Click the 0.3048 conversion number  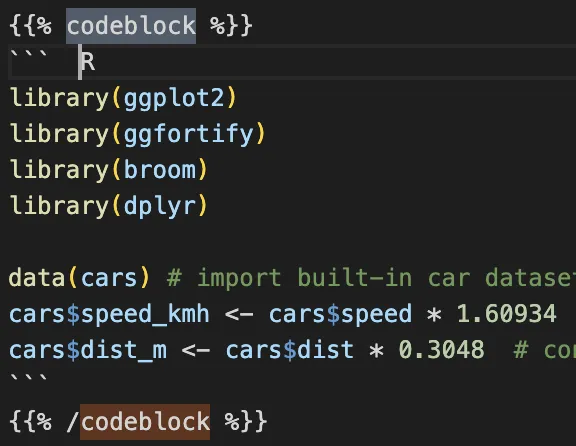click(442, 350)
